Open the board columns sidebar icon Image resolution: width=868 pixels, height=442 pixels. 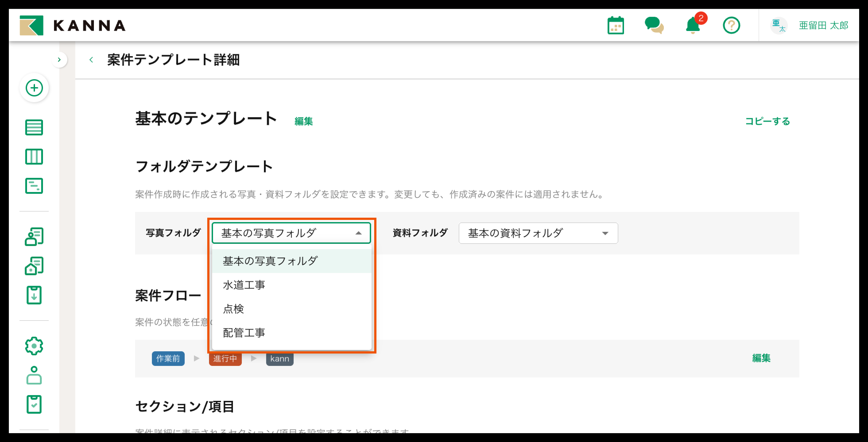(x=34, y=157)
